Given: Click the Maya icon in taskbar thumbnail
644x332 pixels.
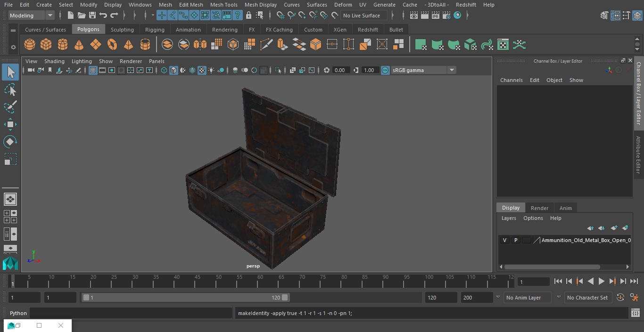Looking at the screenshot, I should [x=10, y=325].
